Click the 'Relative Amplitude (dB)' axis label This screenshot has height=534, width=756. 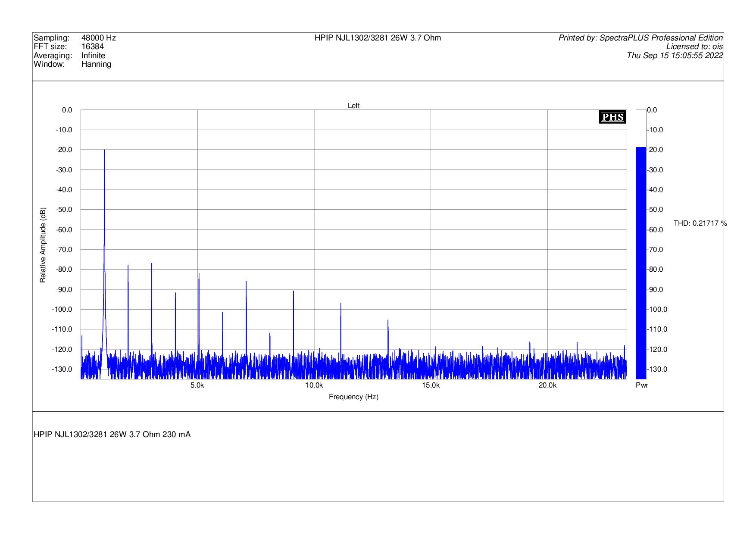coord(43,245)
